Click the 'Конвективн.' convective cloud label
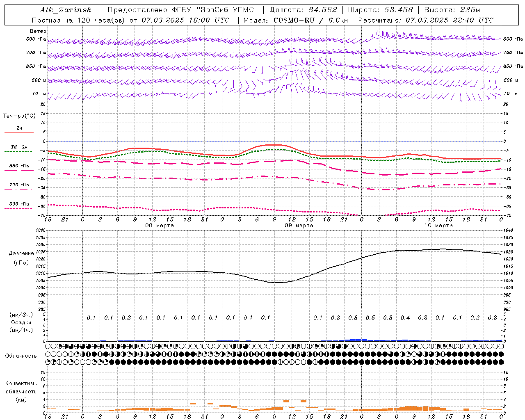Screen dimensions: 525x420 (21, 383)
